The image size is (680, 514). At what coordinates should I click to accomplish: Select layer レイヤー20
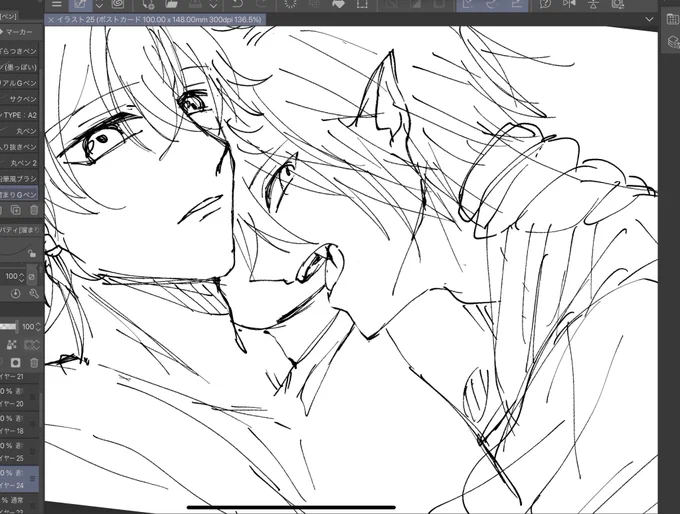click(x=19, y=397)
